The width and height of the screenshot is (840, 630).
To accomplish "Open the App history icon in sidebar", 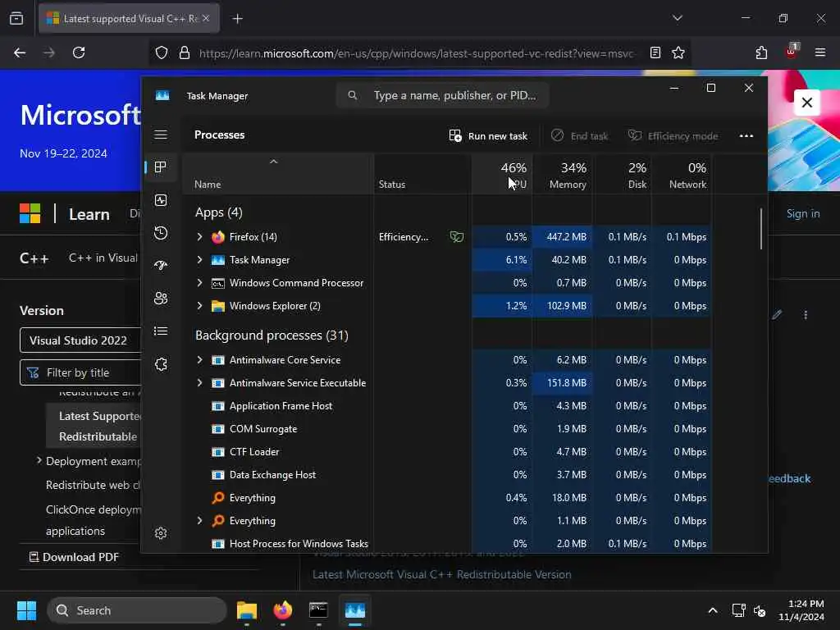I will pos(161,233).
